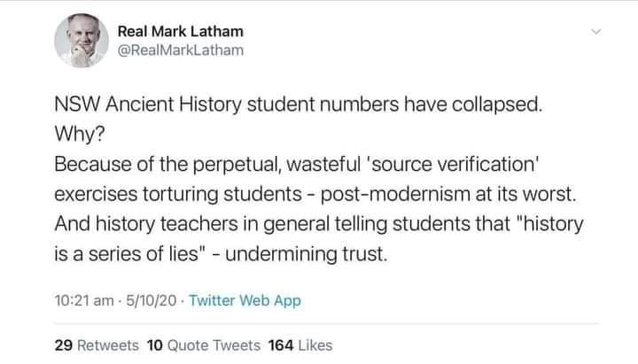
Task: Open the Twitter Web App source link
Action: tap(250, 301)
